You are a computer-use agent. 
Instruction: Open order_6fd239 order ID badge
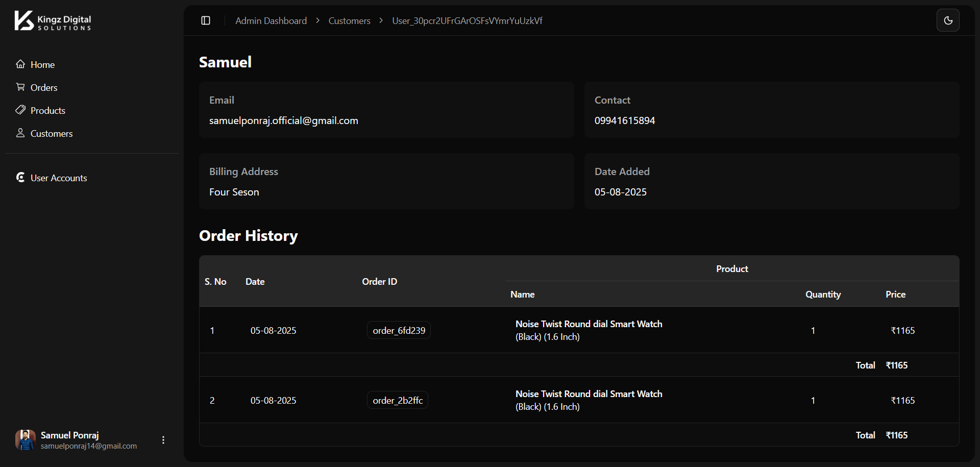coord(399,330)
